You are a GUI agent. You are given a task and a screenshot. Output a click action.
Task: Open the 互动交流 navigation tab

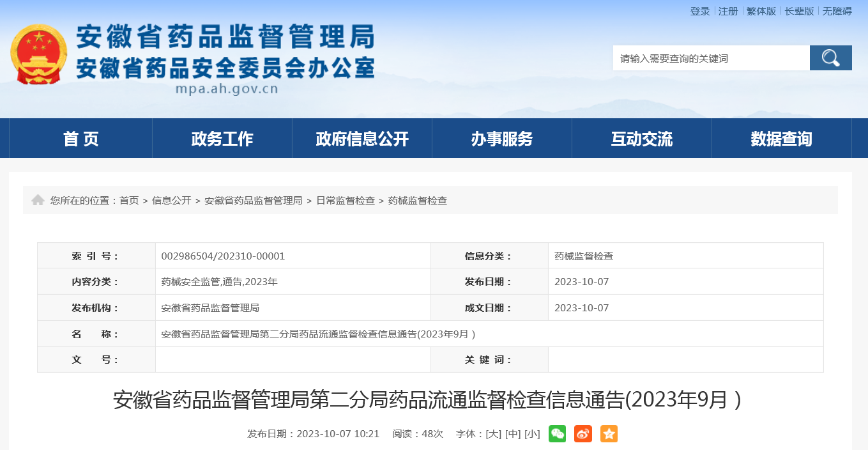tap(642, 138)
